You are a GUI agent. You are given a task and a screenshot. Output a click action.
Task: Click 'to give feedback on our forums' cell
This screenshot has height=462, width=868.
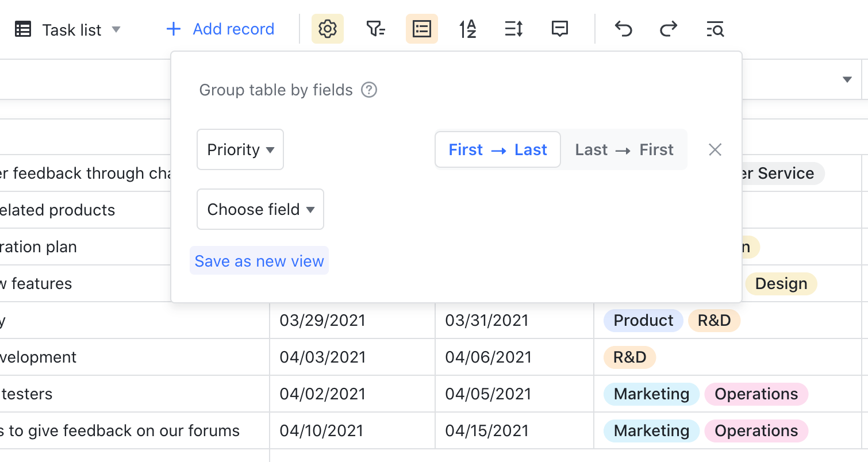point(135,430)
